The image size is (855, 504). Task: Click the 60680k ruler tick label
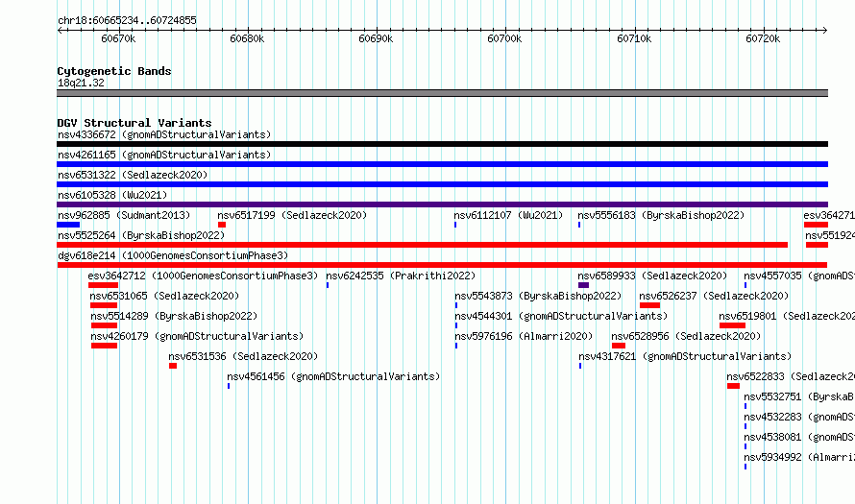247,38
